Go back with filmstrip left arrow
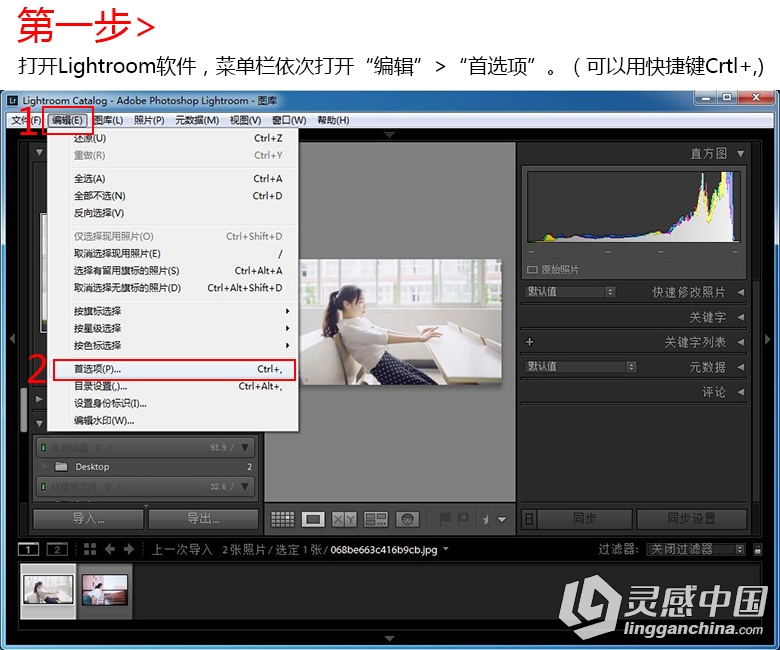 tap(110, 549)
